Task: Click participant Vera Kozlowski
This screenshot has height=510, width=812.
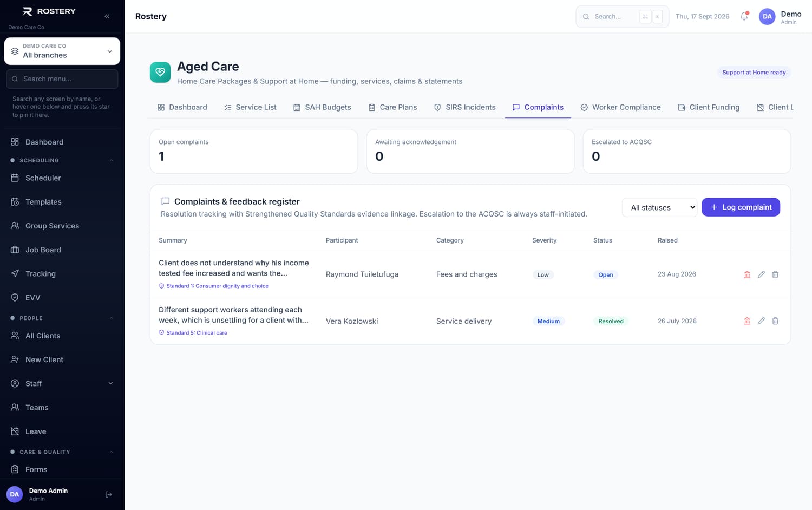Action: coord(352,321)
